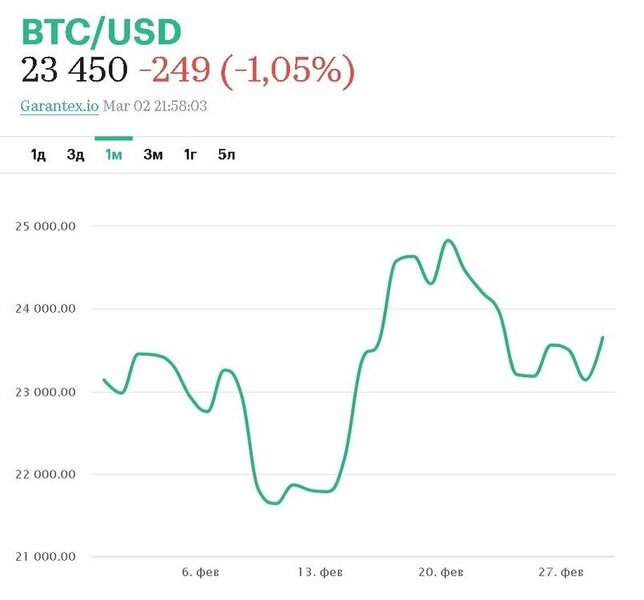Click the red -249 (-1,05%) change value
This screenshot has width=644, height=600.
tap(246, 70)
